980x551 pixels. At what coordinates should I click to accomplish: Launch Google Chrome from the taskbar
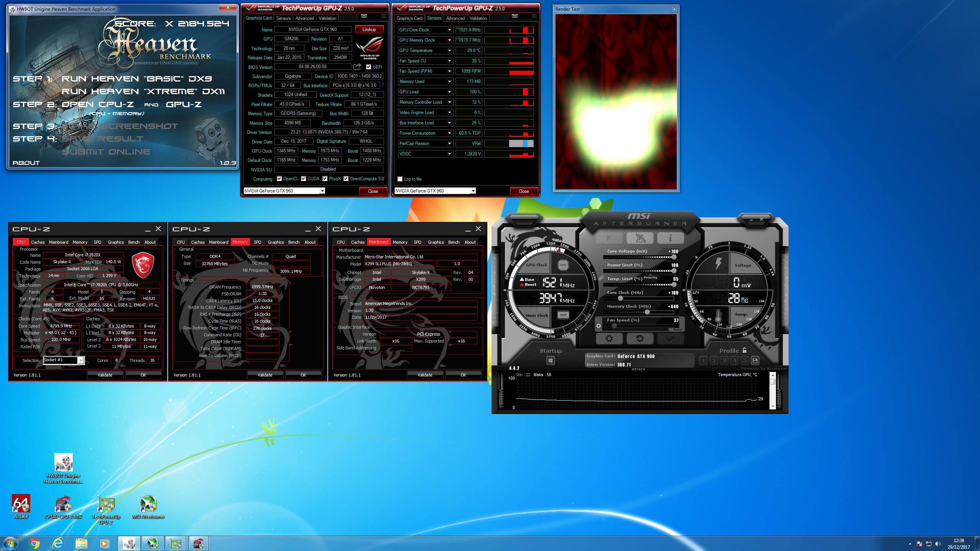[34, 543]
